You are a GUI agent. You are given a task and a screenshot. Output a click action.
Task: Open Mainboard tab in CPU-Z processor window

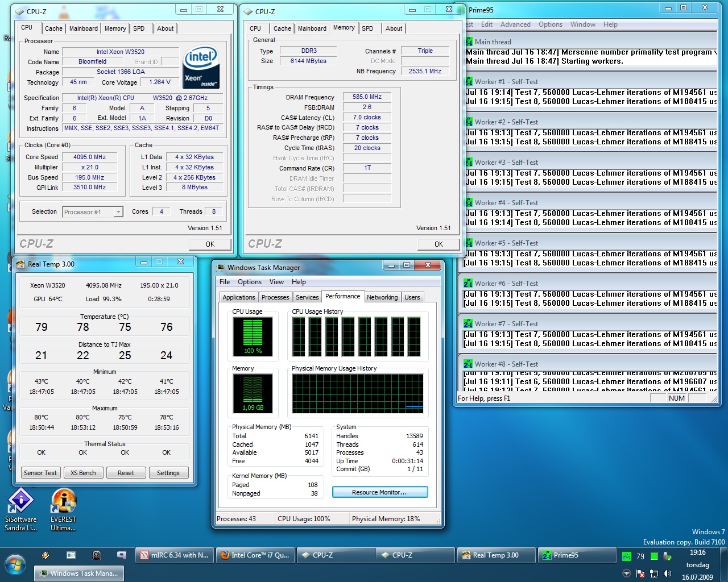[x=84, y=28]
